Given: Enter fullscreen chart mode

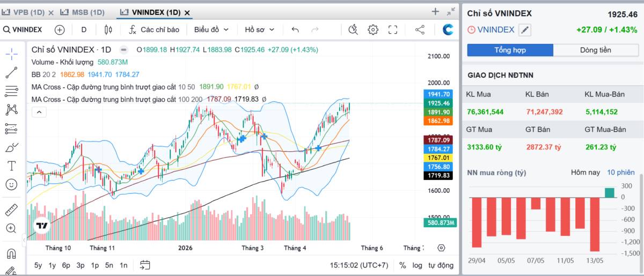Looking at the screenshot, I should [x=393, y=30].
